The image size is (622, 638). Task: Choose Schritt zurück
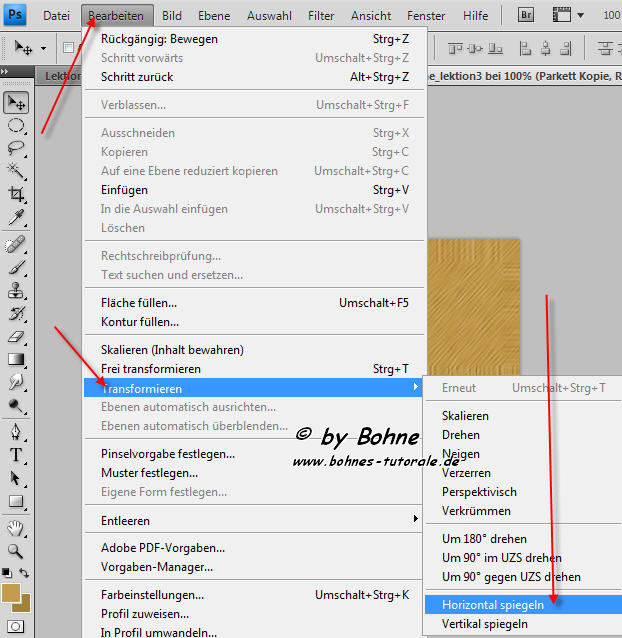coord(255,77)
